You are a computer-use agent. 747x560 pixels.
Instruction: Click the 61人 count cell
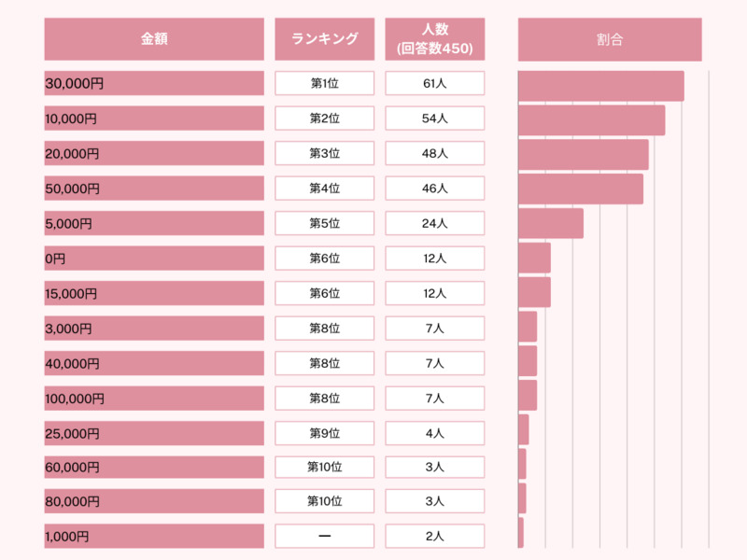pos(435,83)
